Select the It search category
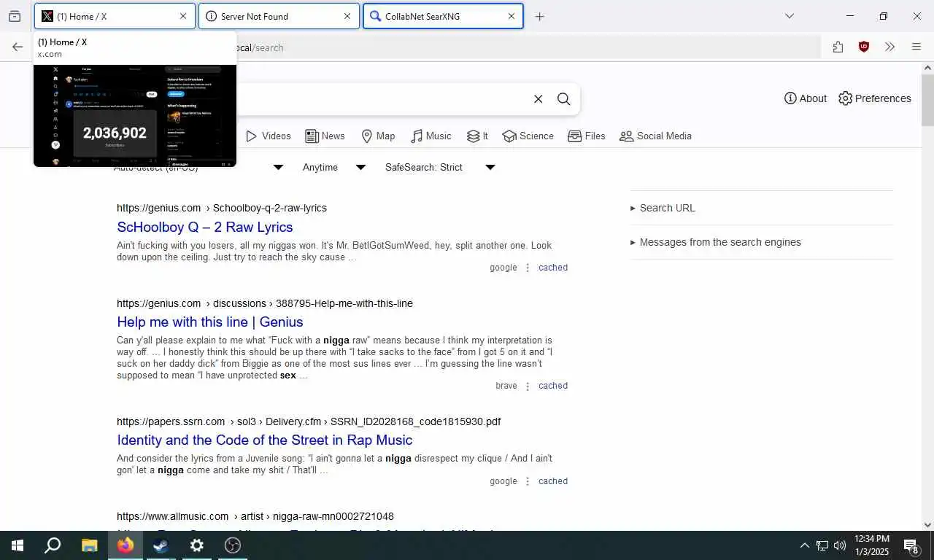 477,136
